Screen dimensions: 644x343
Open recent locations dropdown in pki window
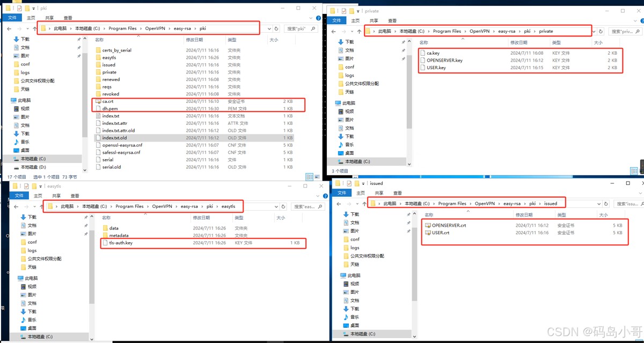[x=28, y=29]
